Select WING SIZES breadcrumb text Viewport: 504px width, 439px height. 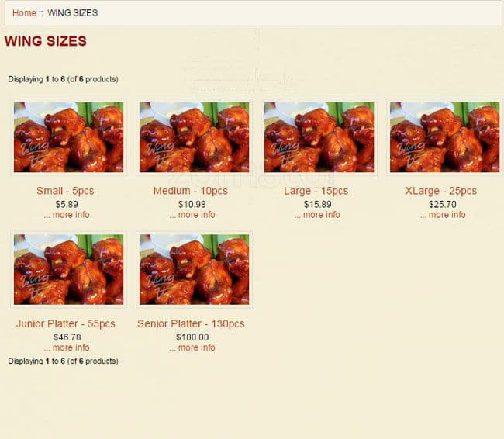[x=73, y=13]
